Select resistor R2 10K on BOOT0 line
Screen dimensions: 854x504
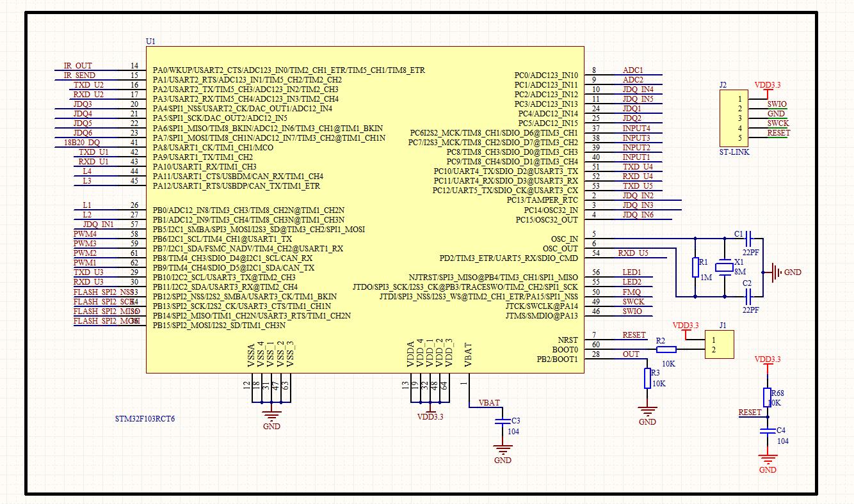666,349
